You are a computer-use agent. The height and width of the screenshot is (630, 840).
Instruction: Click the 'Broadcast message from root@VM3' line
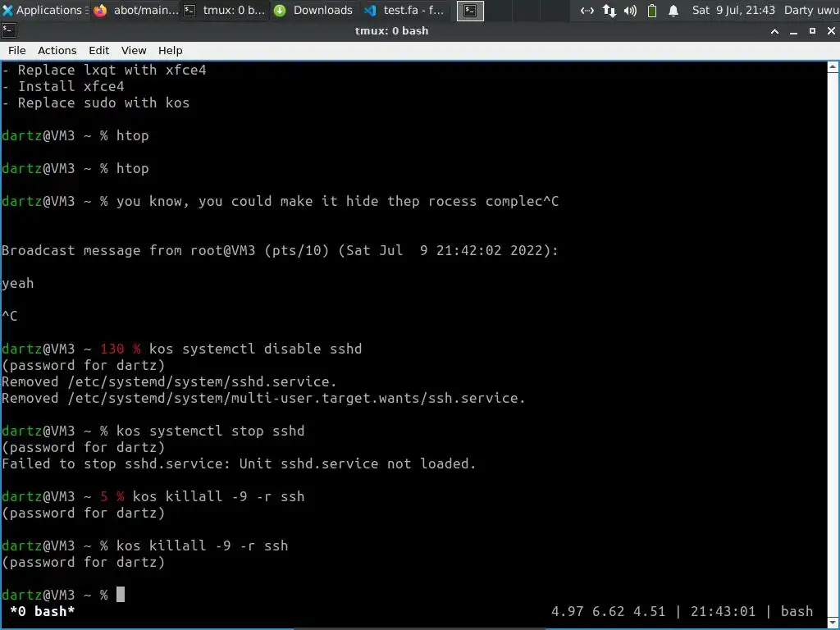[x=280, y=251]
